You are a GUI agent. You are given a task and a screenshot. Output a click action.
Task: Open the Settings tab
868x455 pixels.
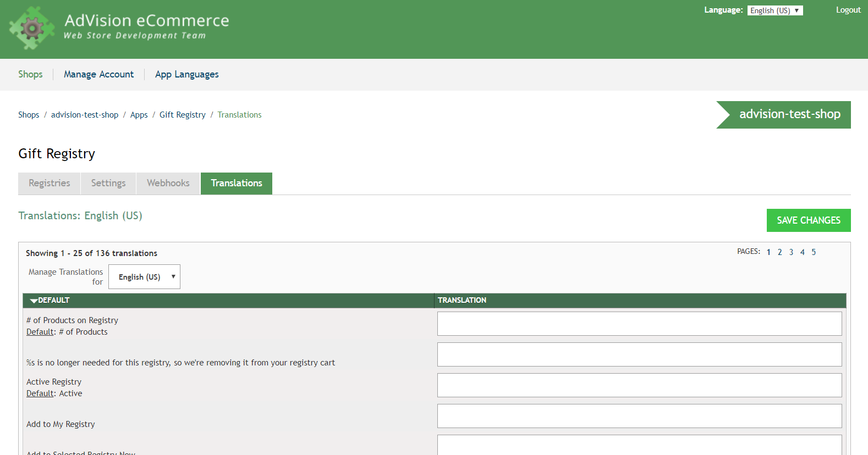pos(108,184)
